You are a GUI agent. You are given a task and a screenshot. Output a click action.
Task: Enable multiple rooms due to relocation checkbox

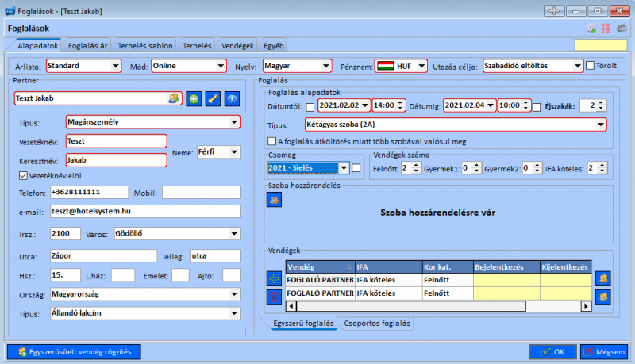[273, 142]
